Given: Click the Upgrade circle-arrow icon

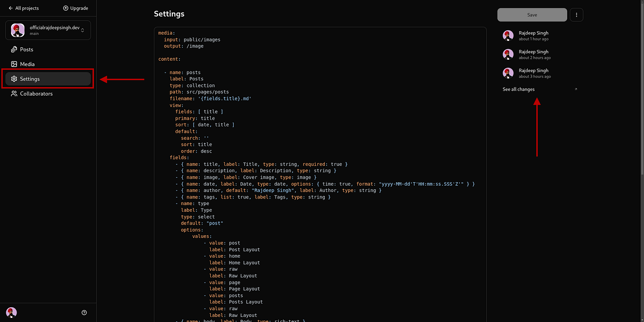Looking at the screenshot, I should [65, 8].
